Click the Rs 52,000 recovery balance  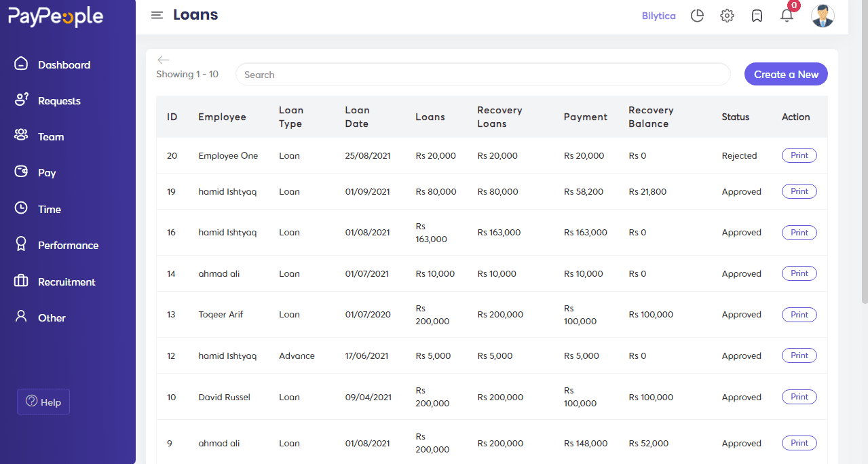(648, 443)
